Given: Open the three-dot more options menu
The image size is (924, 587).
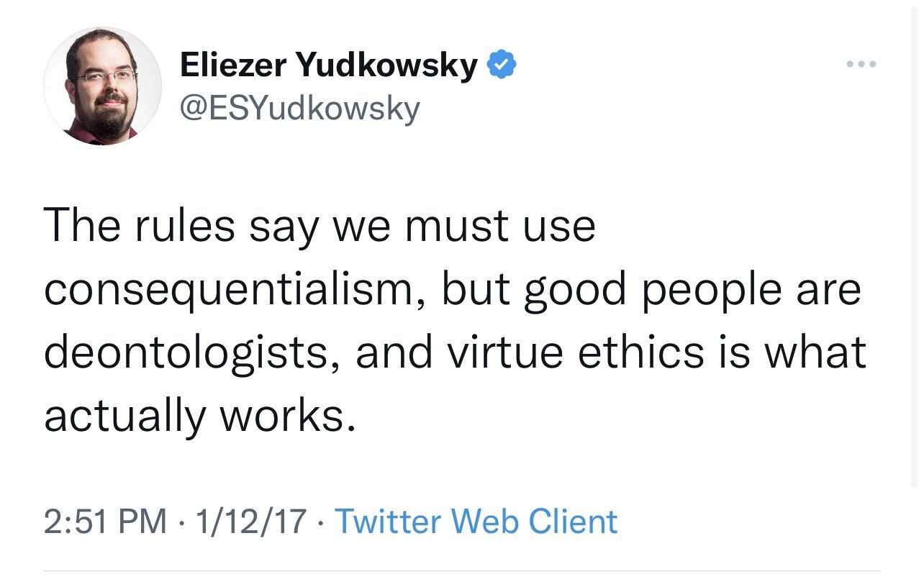Looking at the screenshot, I should (x=861, y=65).
